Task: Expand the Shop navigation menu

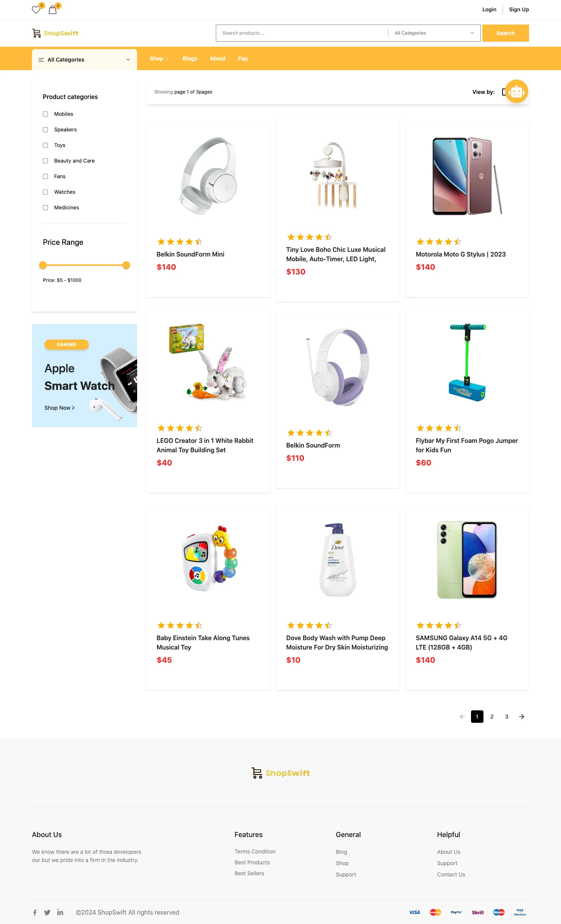Action: pos(159,58)
